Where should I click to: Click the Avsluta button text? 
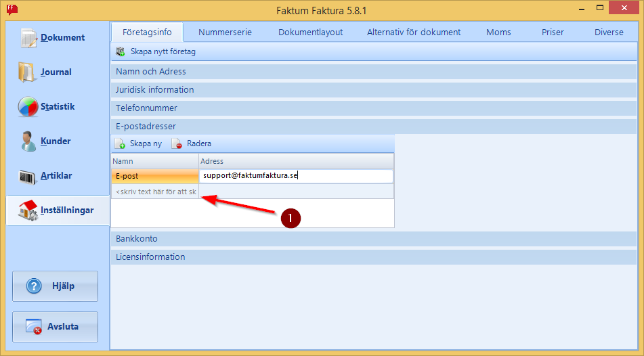coord(63,326)
